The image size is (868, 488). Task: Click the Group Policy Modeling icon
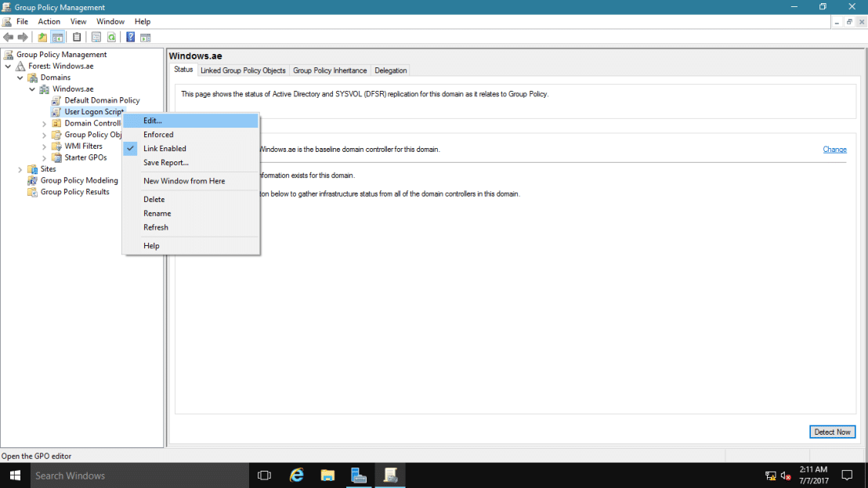click(x=33, y=180)
